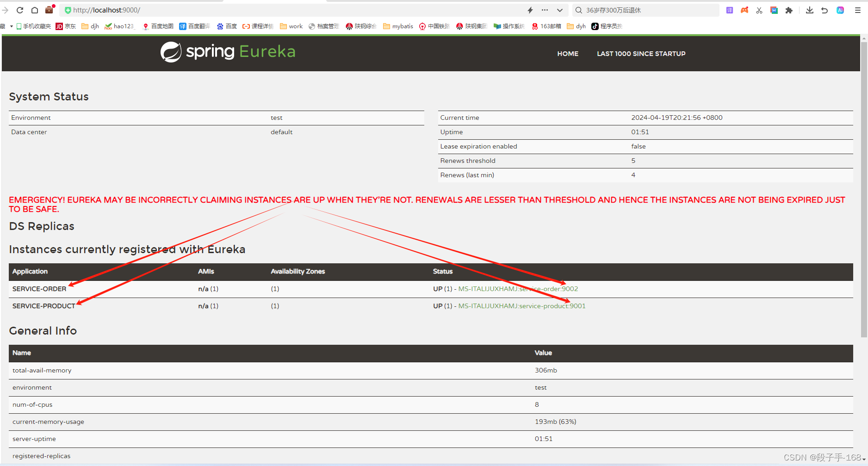
Task: Click the green site security shield icon
Action: coord(68,10)
